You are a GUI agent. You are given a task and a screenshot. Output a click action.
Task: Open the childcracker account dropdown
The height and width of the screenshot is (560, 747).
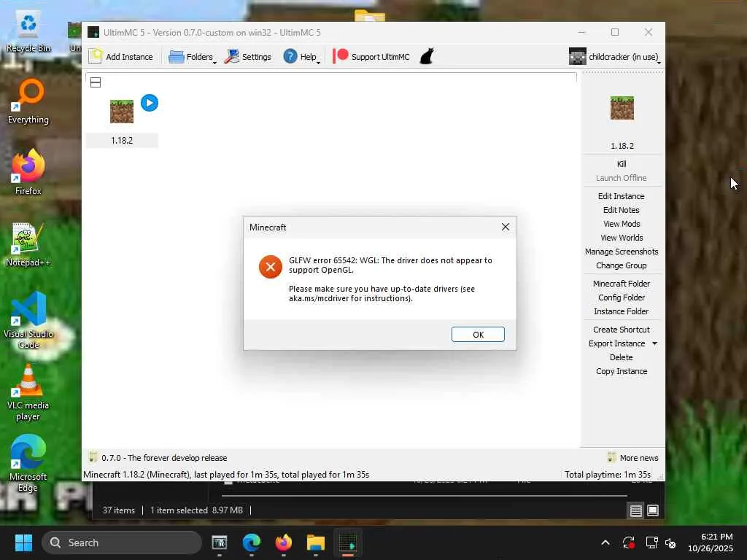[614, 57]
